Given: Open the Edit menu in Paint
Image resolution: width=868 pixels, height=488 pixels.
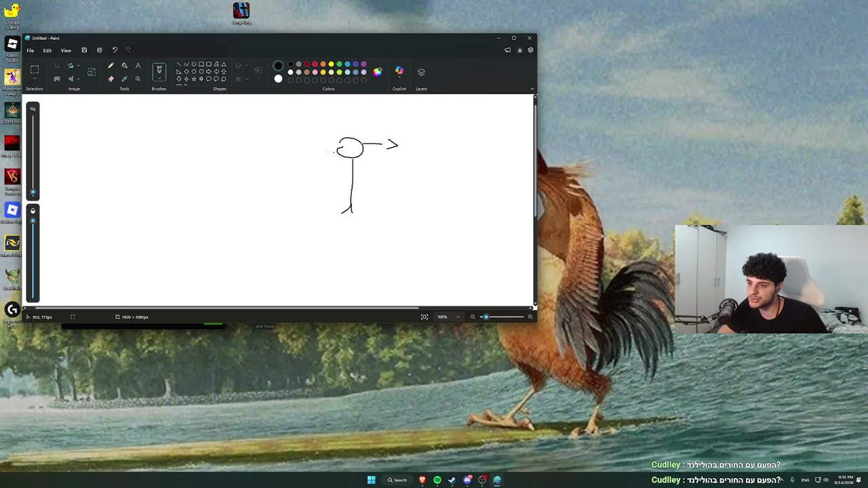Looking at the screenshot, I should [47, 50].
